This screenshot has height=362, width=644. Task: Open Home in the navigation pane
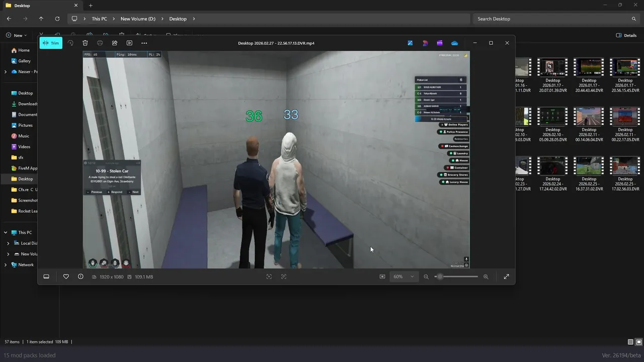[x=24, y=50]
